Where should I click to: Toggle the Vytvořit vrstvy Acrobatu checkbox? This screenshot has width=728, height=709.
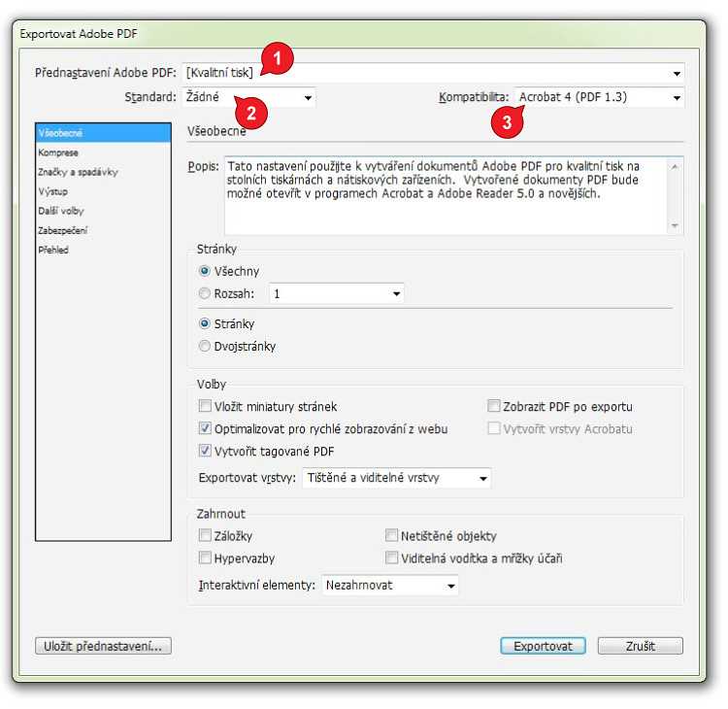click(493, 429)
